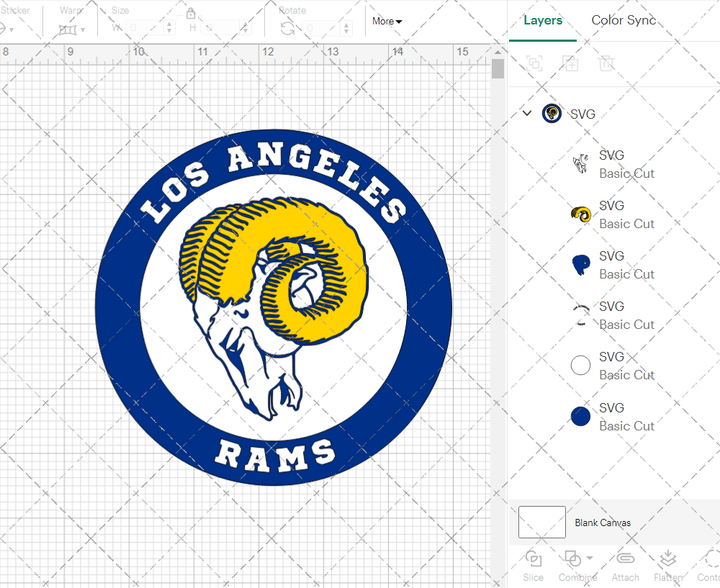The image size is (720, 588).
Task: Select the Blank Canvas thumbnail
Action: click(542, 522)
